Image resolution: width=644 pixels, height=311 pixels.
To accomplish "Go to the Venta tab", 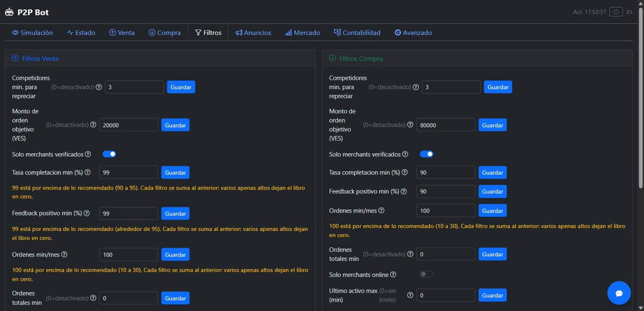I will pos(122,33).
